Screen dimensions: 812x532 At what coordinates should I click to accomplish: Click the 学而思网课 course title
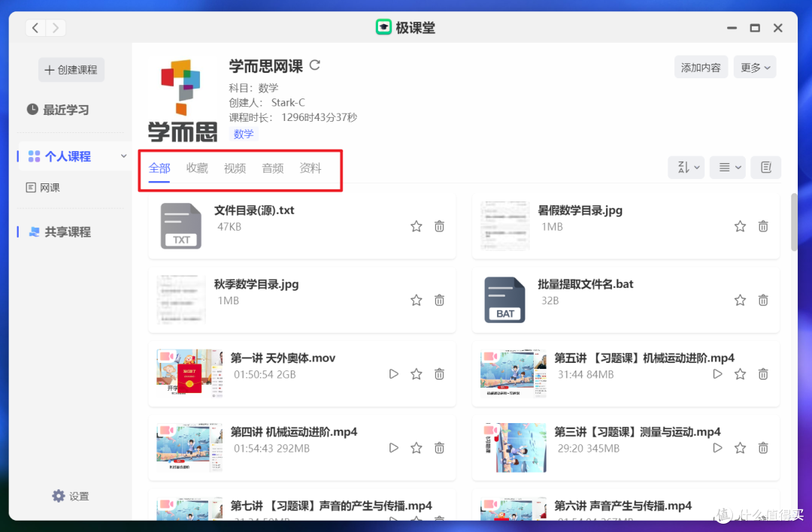click(x=266, y=65)
